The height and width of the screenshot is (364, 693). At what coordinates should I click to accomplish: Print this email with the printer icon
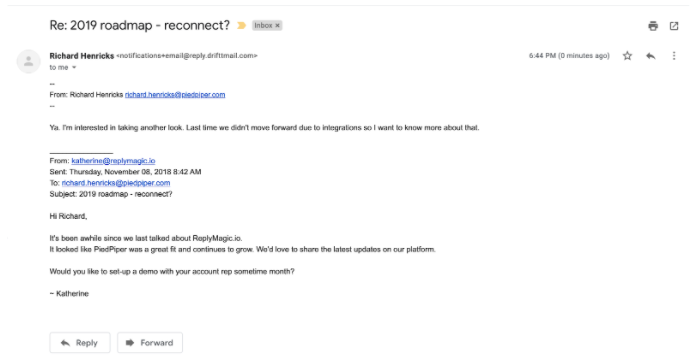653,26
